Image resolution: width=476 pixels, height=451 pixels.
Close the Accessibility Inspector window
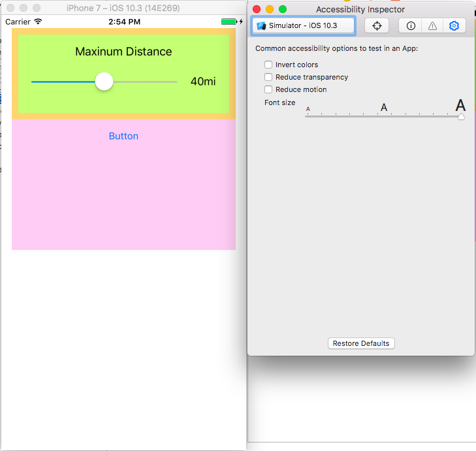click(x=257, y=9)
